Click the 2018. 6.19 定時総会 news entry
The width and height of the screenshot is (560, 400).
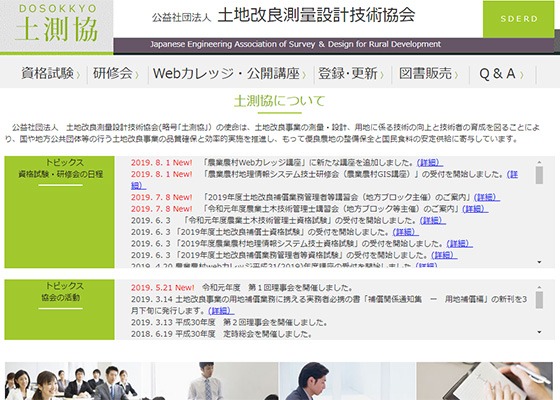pyautogui.click(x=221, y=334)
